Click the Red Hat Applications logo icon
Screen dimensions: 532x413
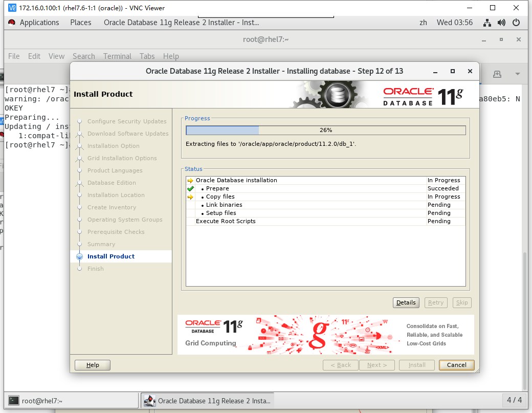point(12,23)
